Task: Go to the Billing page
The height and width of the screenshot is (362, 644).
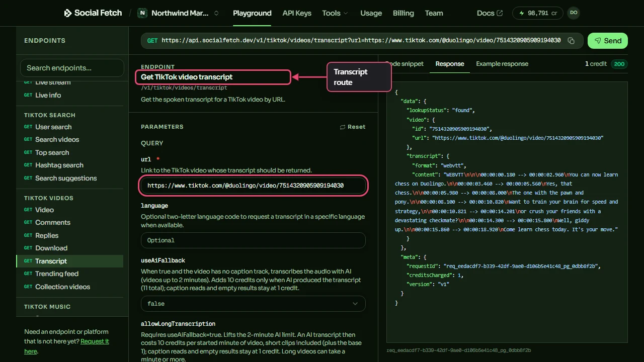Action: pos(404,13)
